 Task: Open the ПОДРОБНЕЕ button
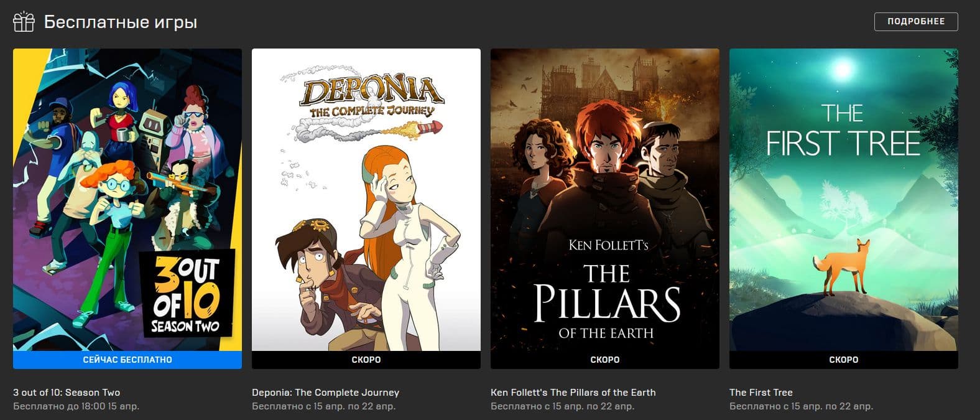point(916,21)
